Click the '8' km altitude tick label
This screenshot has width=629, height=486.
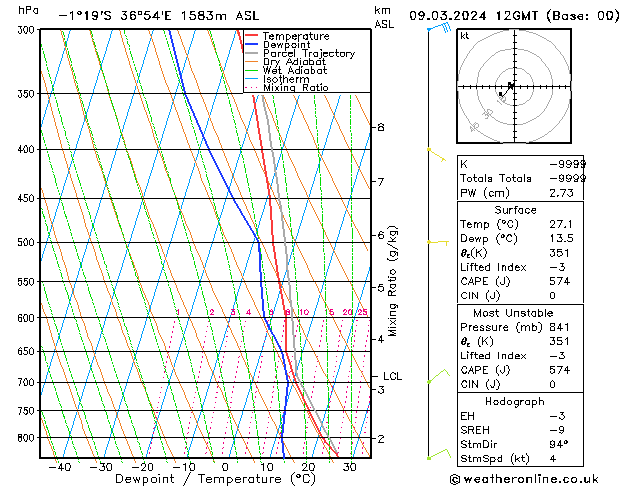click(x=380, y=127)
